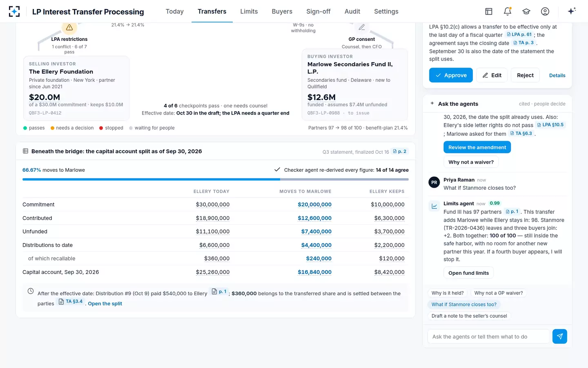Image resolution: width=588 pixels, height=368 pixels.
Task: Select the Why is it held? suggestion
Action: tap(448, 293)
